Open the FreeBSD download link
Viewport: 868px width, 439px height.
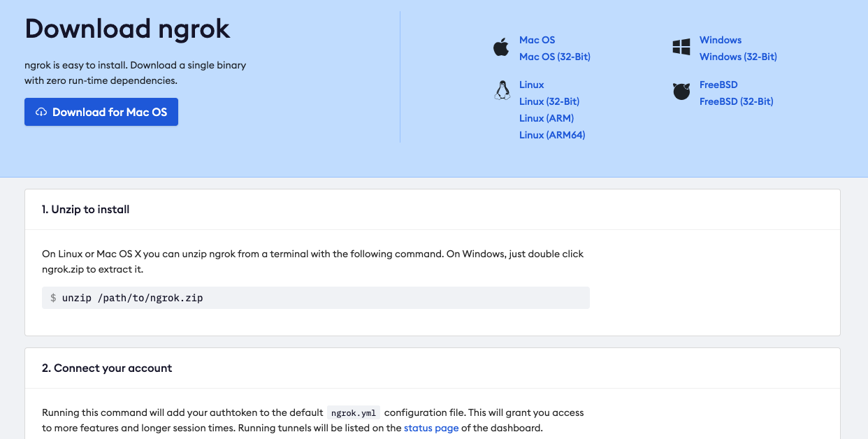(x=718, y=85)
